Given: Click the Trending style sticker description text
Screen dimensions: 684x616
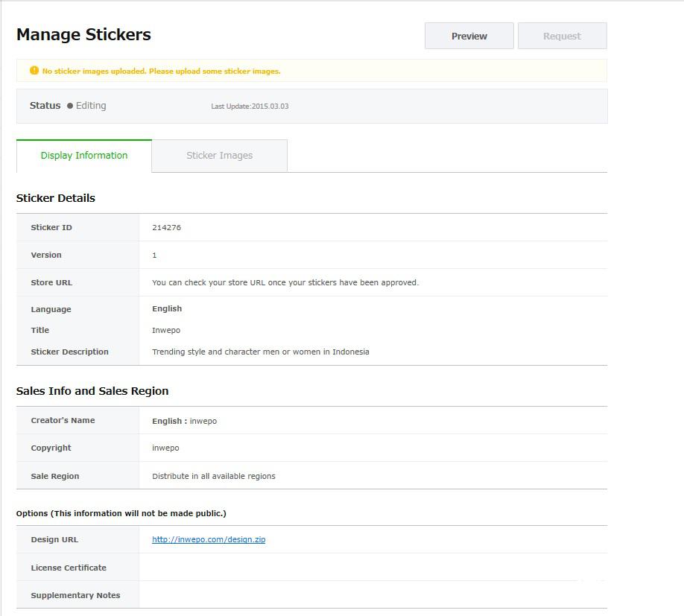Looking at the screenshot, I should pos(260,352).
